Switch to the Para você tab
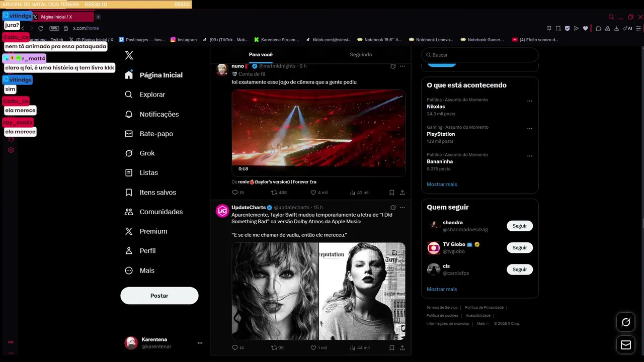The width and height of the screenshot is (644, 362). 261,54
